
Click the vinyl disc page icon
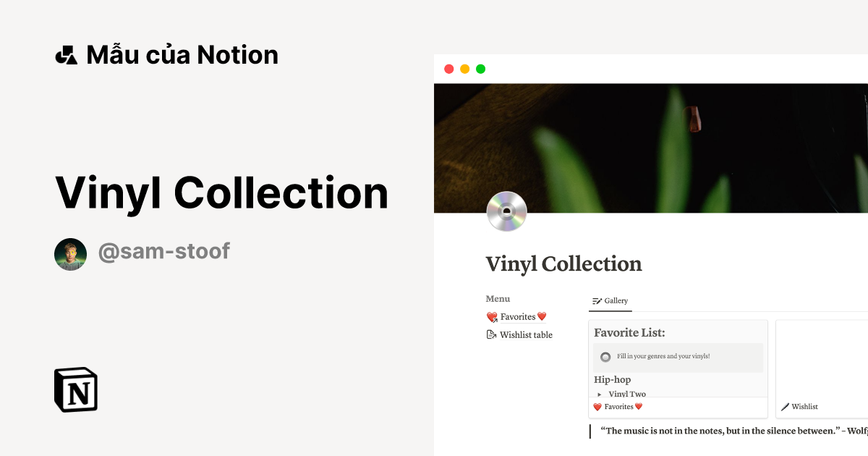coord(507,211)
